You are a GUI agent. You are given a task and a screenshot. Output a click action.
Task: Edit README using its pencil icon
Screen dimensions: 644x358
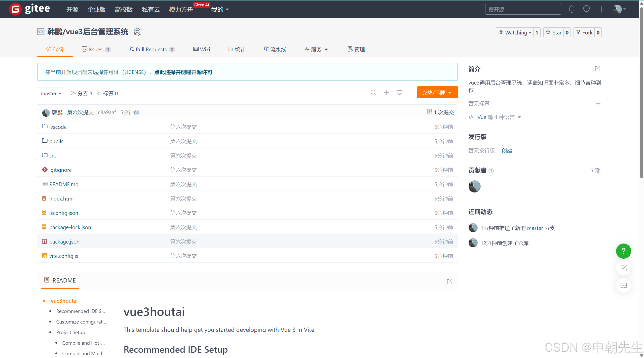point(449,282)
